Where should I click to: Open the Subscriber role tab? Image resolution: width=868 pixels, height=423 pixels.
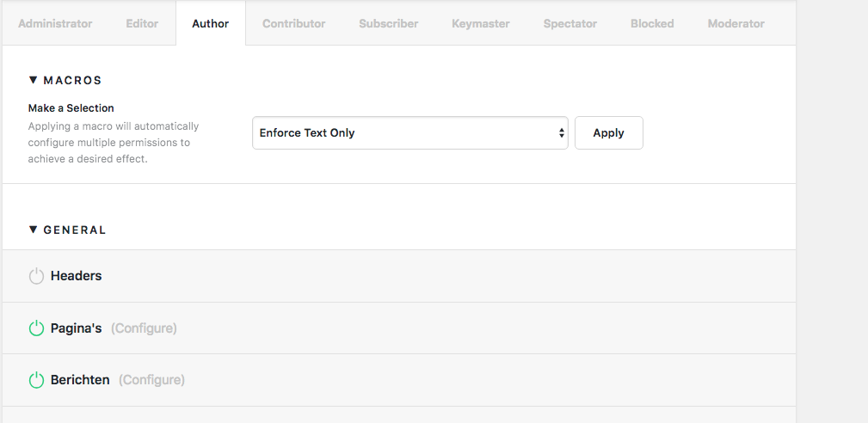click(389, 24)
